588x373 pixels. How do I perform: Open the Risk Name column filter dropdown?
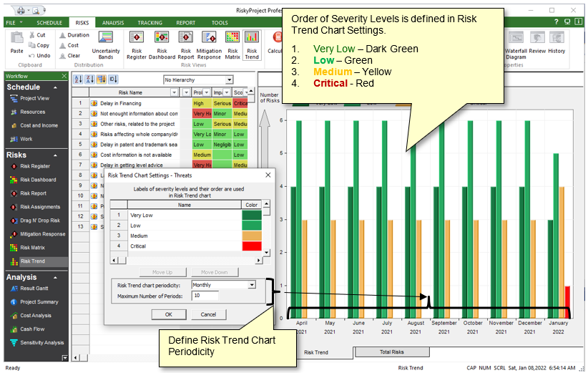point(174,92)
